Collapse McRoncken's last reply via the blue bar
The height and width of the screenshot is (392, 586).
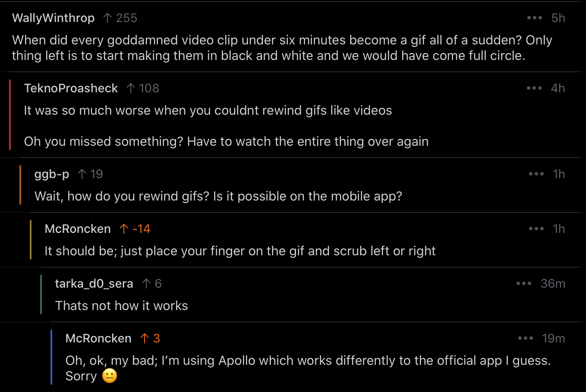coord(51,357)
